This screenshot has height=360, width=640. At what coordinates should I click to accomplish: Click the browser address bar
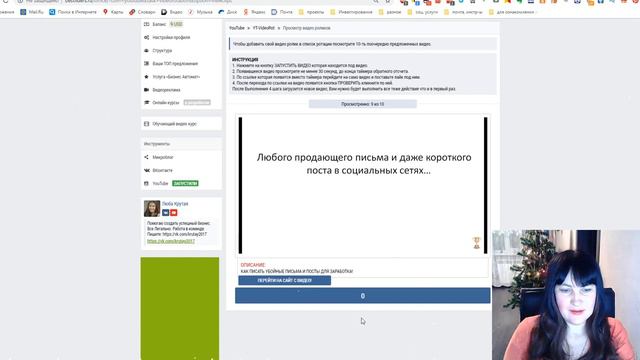point(196,2)
